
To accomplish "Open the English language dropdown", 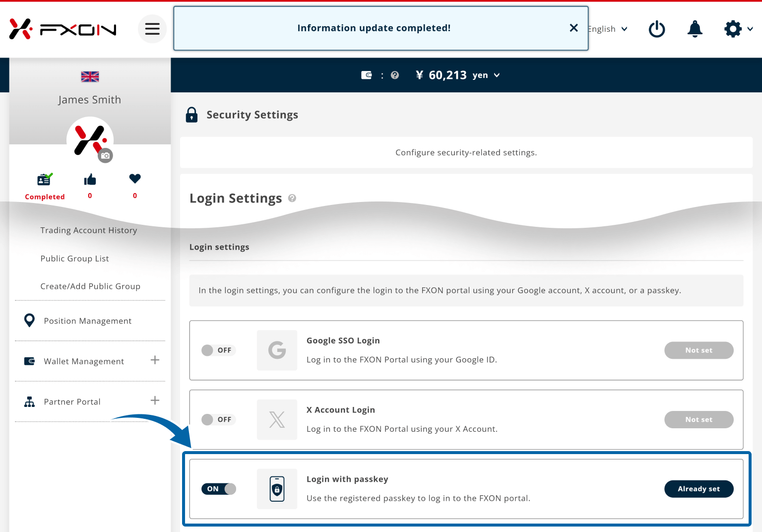I will click(x=608, y=29).
